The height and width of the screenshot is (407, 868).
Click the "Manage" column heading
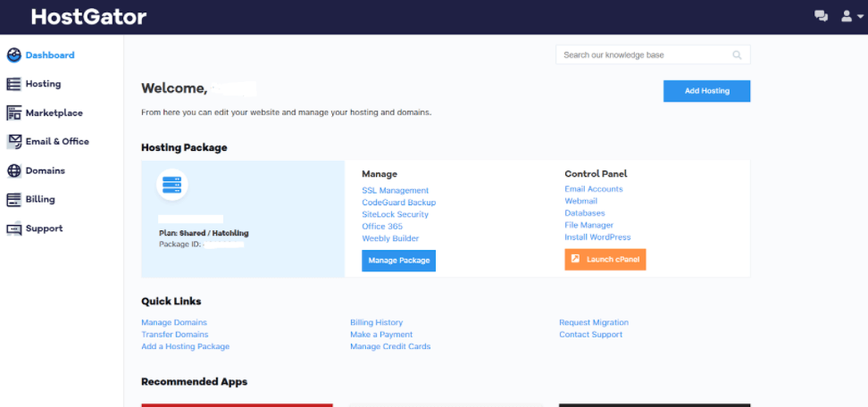click(380, 174)
